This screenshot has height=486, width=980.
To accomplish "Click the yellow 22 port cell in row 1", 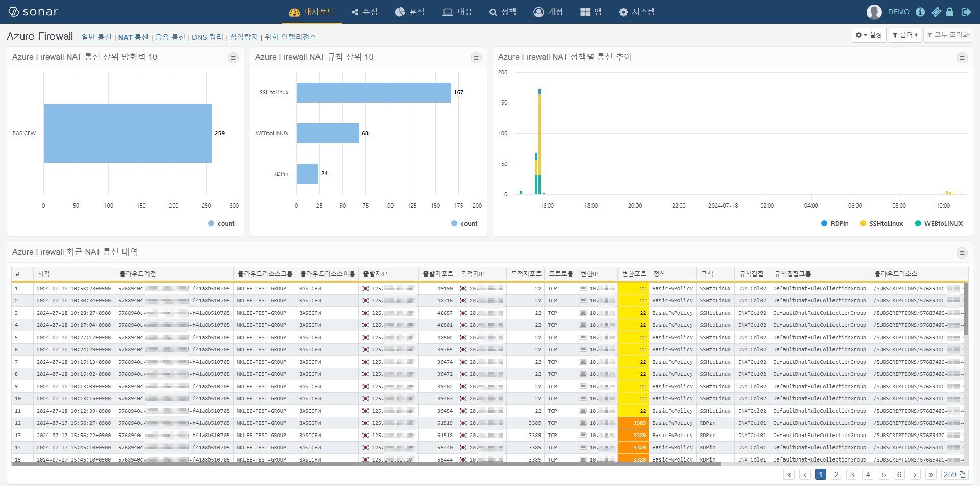I will (633, 289).
